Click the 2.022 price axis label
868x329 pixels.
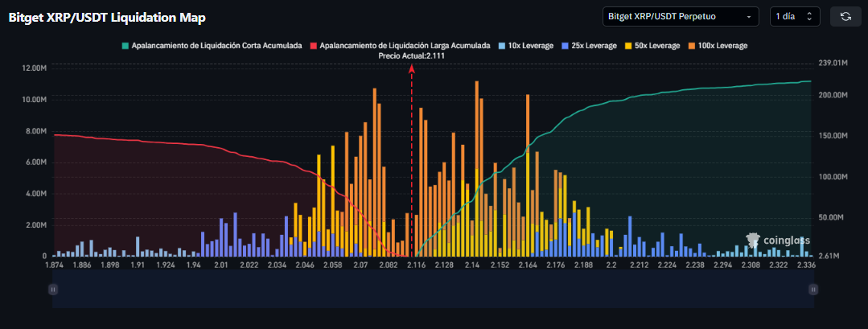coord(249,265)
